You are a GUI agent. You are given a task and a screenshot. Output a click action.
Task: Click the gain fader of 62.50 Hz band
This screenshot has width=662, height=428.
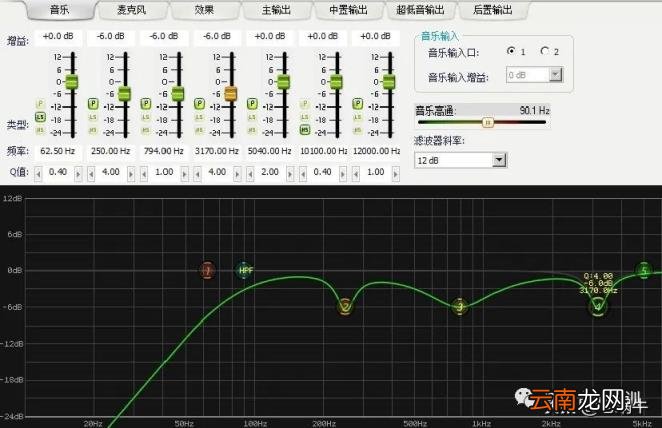(x=72, y=81)
